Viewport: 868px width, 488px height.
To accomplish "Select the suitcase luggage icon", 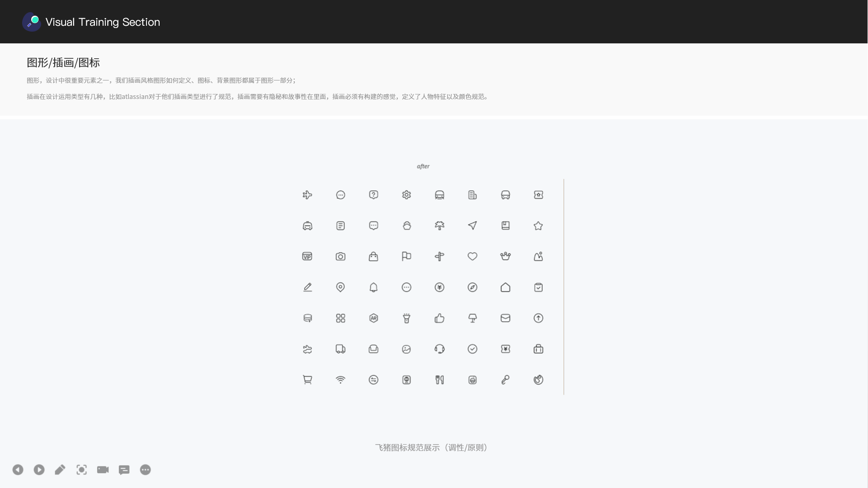I will tap(538, 349).
